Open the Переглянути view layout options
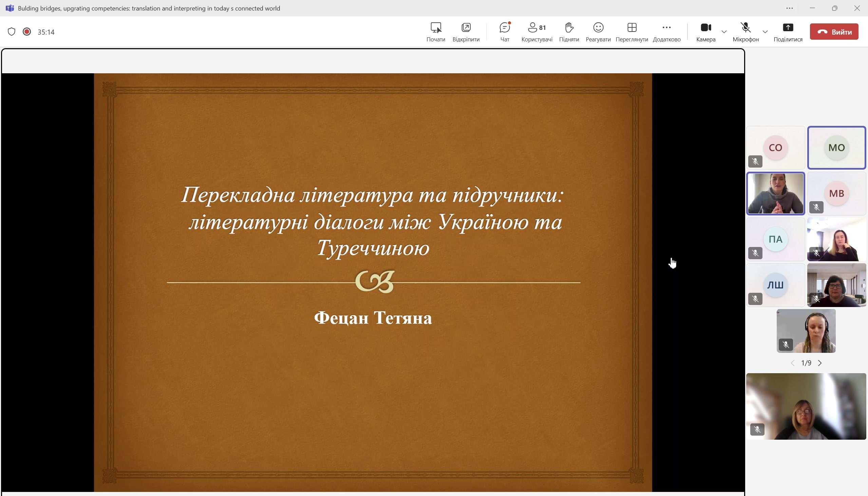Viewport: 868px width, 496px height. (x=631, y=27)
